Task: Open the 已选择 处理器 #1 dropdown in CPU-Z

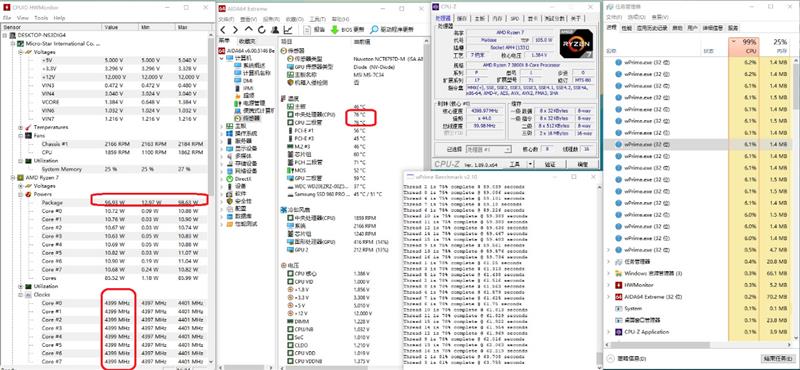Action: (488, 150)
